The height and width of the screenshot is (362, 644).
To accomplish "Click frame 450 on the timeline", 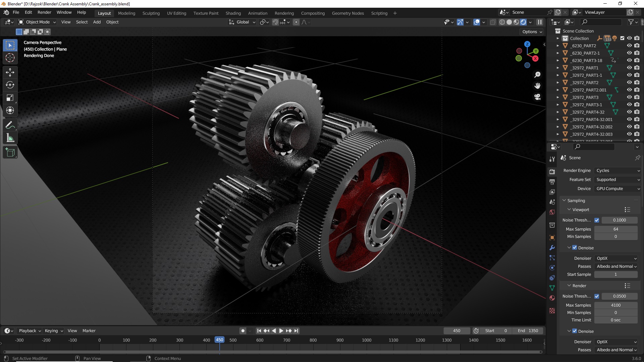I will tap(219, 340).
